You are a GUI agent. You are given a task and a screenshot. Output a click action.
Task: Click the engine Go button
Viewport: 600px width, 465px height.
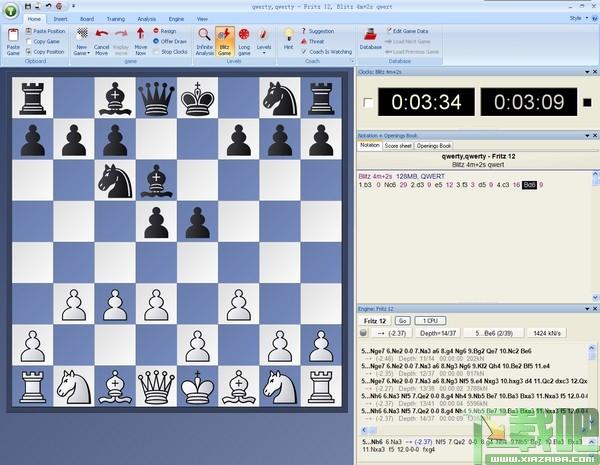[x=402, y=321]
